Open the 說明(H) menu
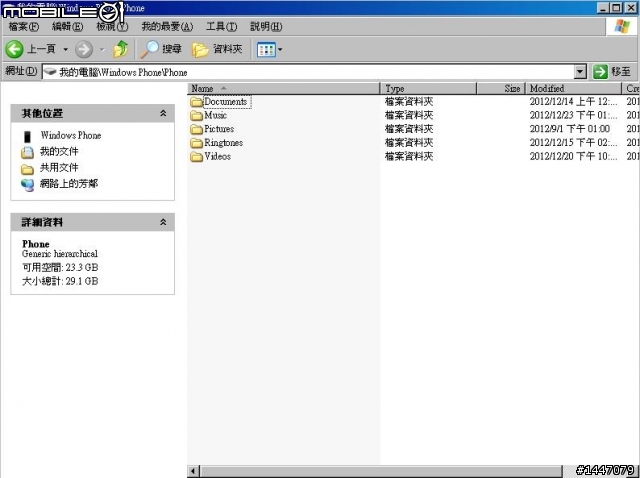640x478 pixels. 266,27
